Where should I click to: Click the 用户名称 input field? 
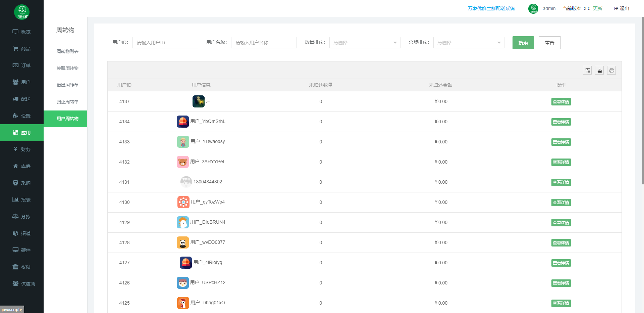264,43
